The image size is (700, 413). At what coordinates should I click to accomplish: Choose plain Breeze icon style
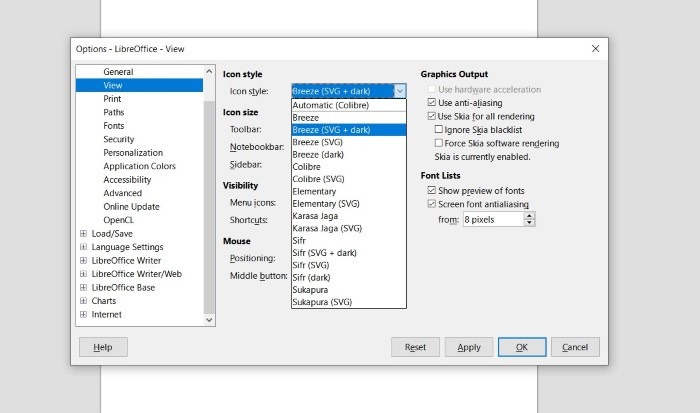pyautogui.click(x=349, y=117)
